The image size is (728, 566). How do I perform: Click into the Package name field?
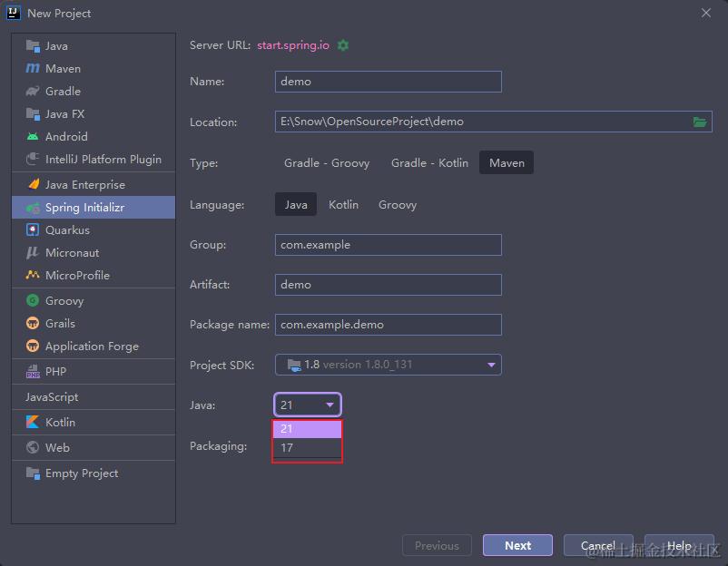point(389,325)
